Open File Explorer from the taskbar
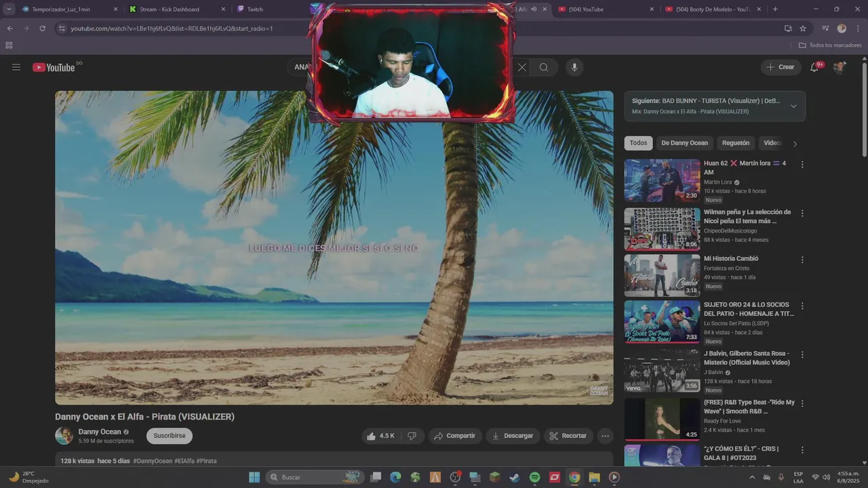The image size is (868, 488). tap(594, 477)
